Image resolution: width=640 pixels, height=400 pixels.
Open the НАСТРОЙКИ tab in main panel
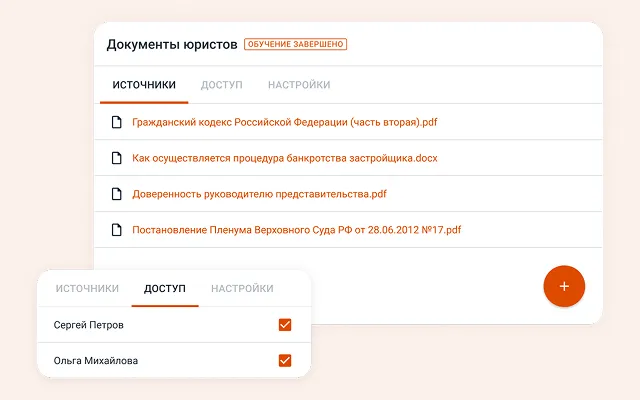click(299, 85)
